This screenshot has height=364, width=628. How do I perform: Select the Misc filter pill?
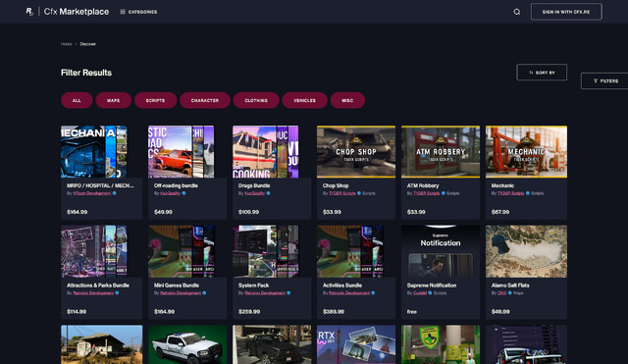click(x=347, y=100)
